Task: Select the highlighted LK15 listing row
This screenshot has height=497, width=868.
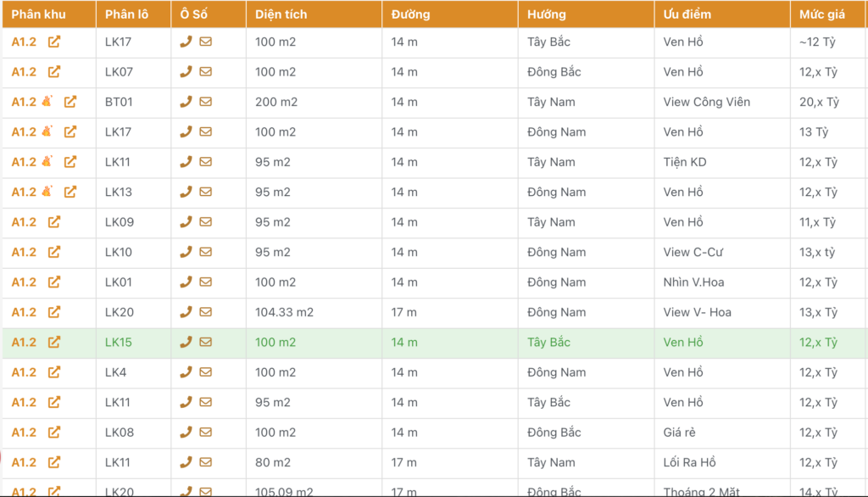Action: click(x=434, y=342)
